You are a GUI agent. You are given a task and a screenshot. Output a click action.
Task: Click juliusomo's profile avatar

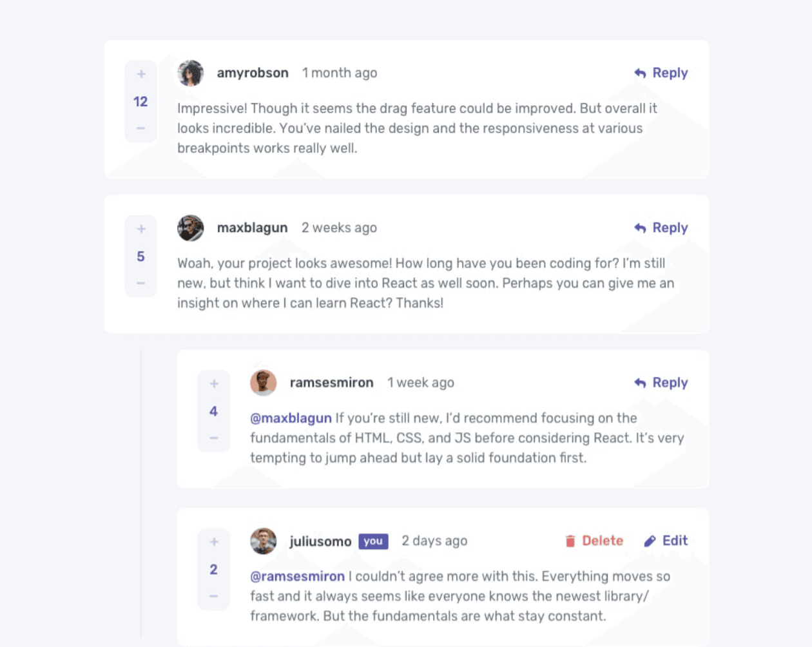264,541
